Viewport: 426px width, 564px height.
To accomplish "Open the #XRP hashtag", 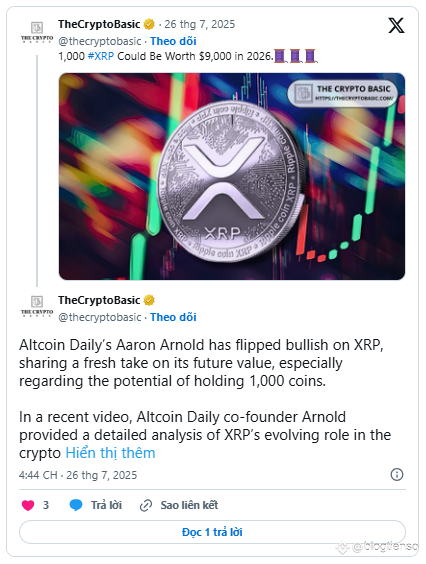I will point(101,56).
